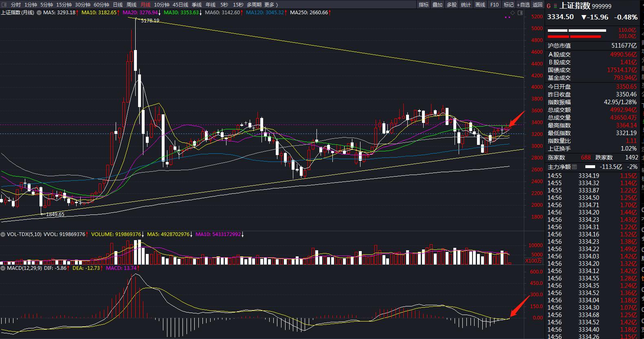The height and width of the screenshot is (339, 644).
Task: Toggle the right info panel icon near price axis
Action: point(520,13)
